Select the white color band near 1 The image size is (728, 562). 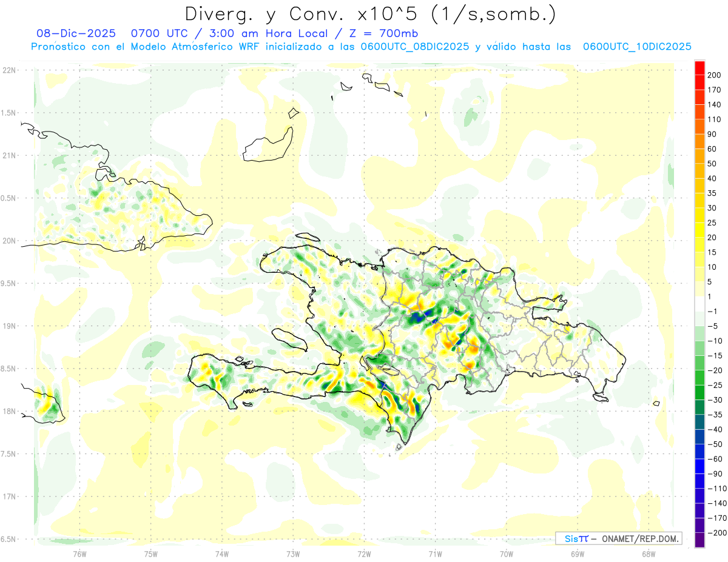pos(699,304)
